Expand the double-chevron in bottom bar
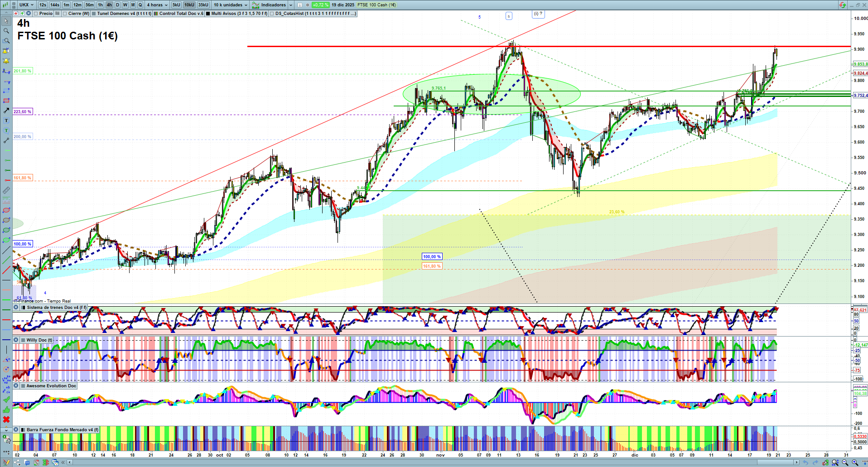868x467 pixels. (63, 462)
